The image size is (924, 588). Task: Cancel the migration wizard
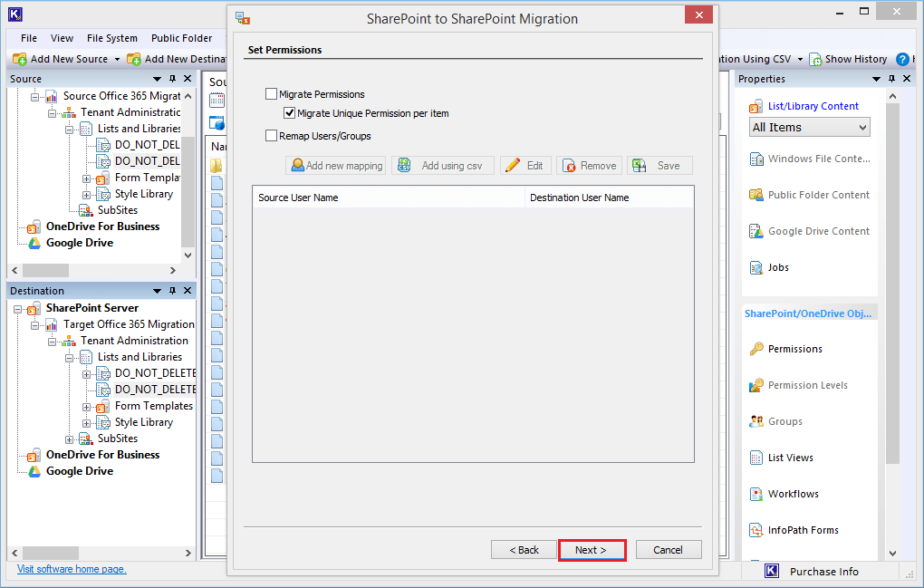(669, 550)
